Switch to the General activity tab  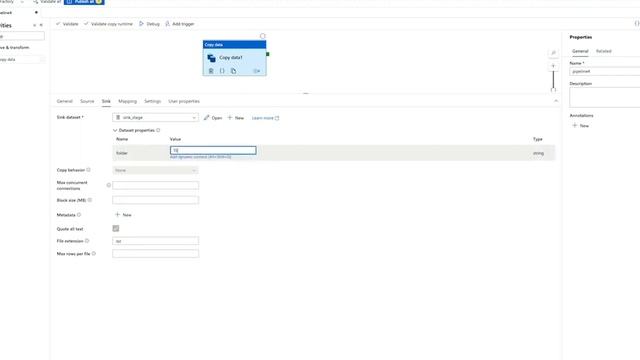64,101
